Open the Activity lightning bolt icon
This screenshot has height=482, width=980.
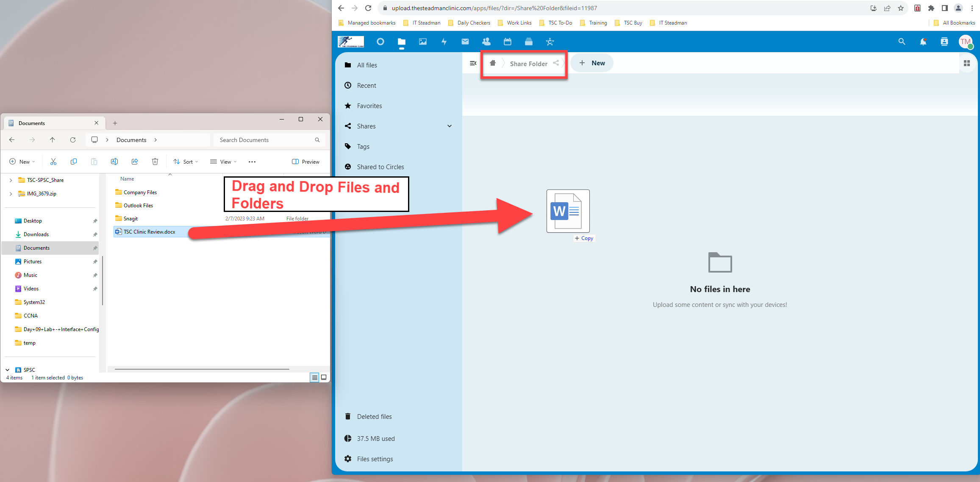444,42
